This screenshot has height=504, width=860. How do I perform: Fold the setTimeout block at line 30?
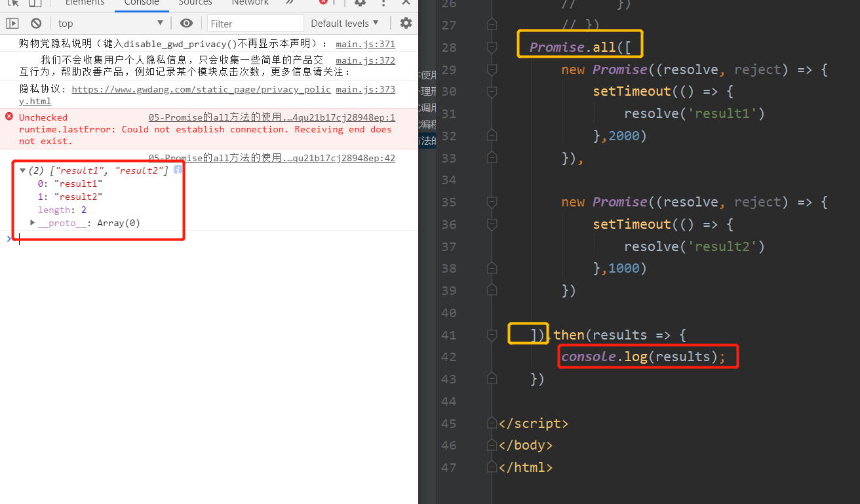[492, 91]
